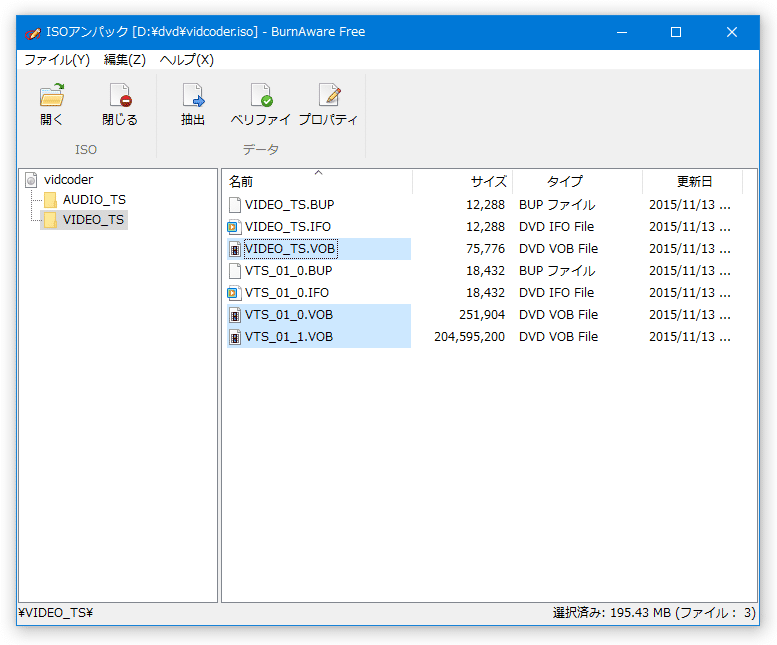Click the 開く (Open) toolbar icon
The image size is (777, 645).
pos(52,95)
